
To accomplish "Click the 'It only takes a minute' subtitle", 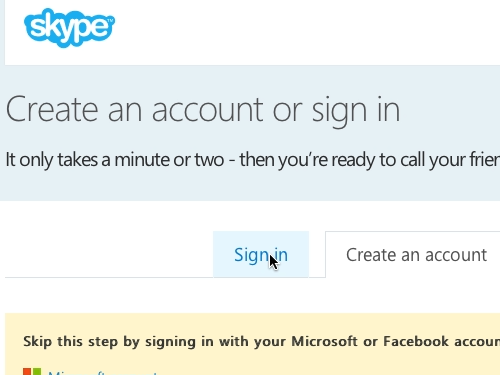I will pyautogui.click(x=253, y=160).
